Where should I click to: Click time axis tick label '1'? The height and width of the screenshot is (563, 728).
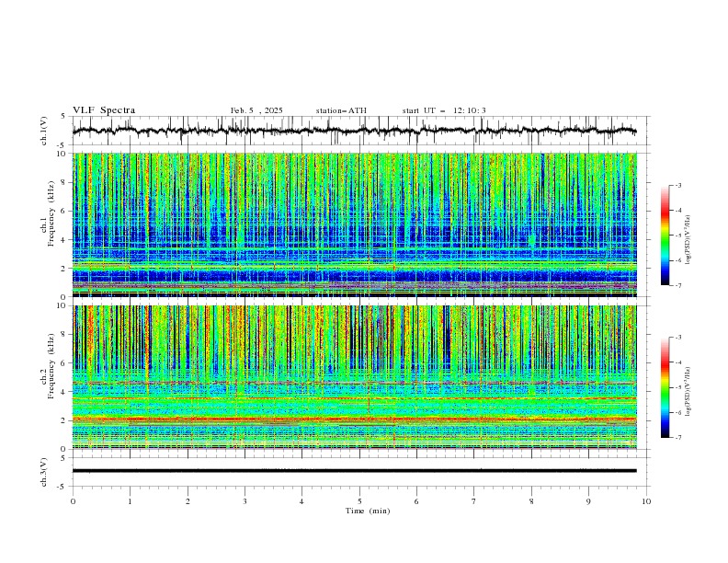130,501
